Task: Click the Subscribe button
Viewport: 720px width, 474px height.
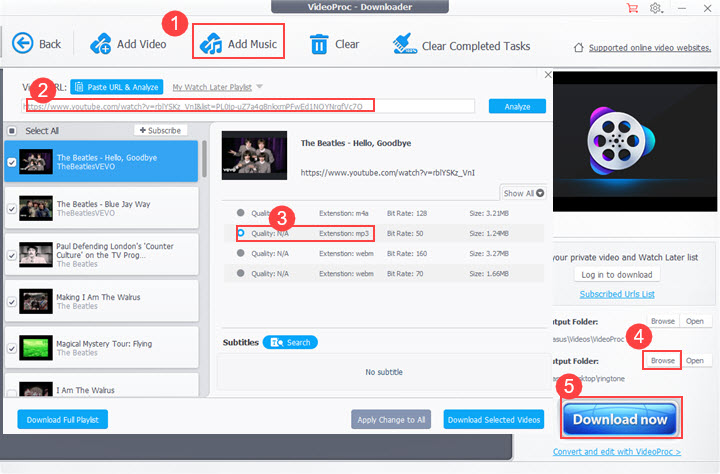Action: coord(160,130)
